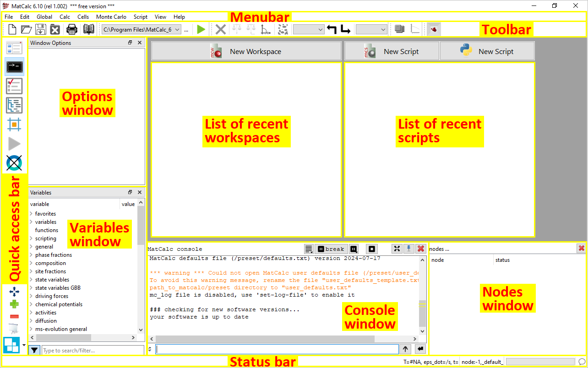Click the green plus add icon
The image size is (588, 368).
point(14,304)
